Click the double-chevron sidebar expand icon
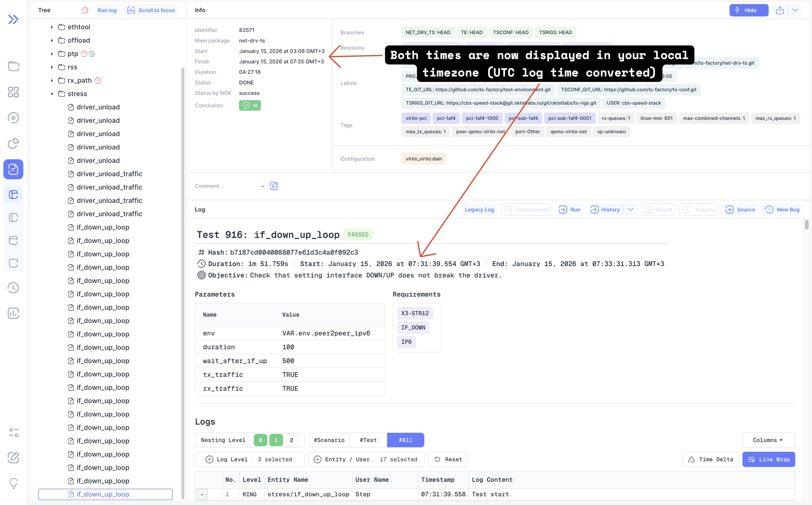The width and height of the screenshot is (812, 505). (13, 19)
